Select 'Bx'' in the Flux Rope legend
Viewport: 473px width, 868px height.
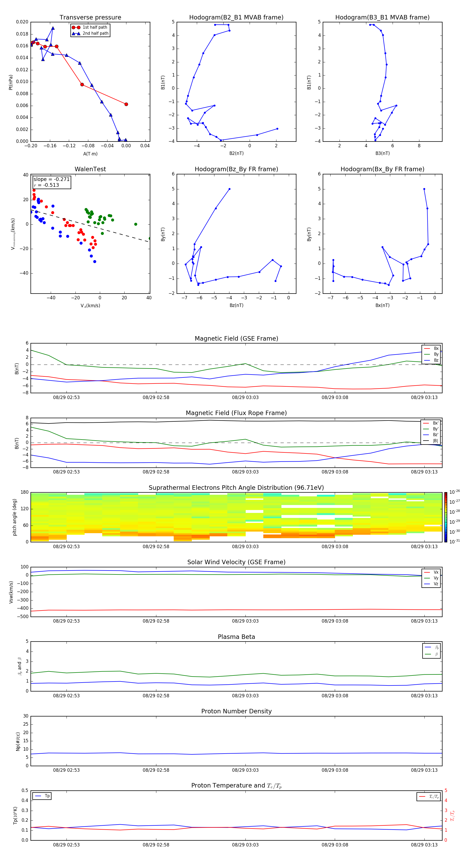[431, 423]
